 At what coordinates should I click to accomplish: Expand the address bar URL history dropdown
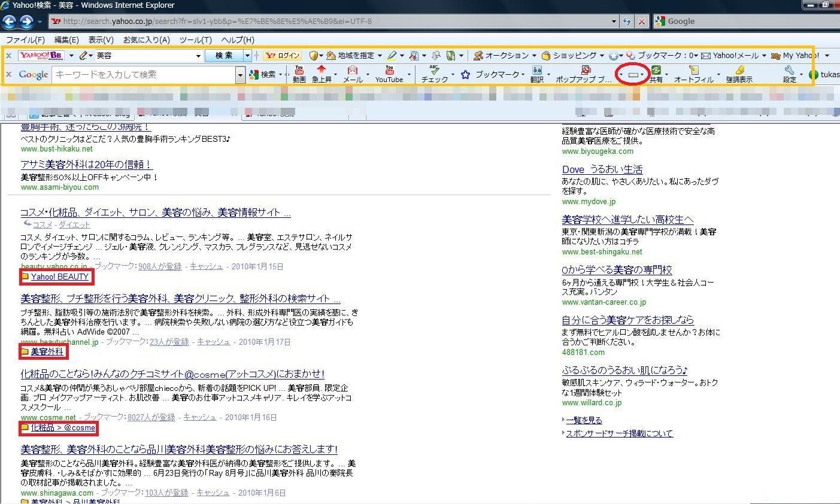(614, 22)
